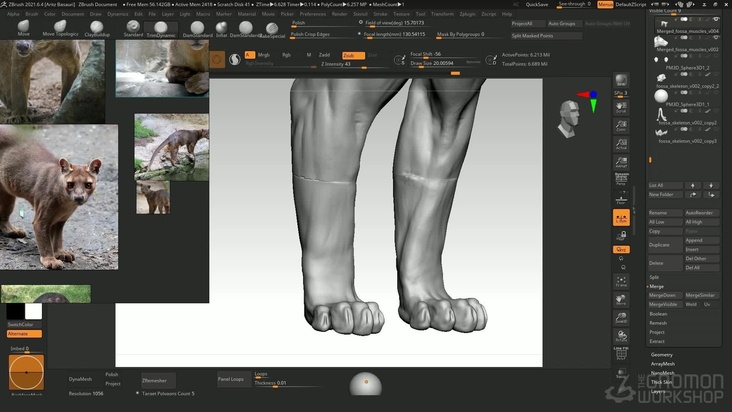732x412 pixels.
Task: Select the Standard brush
Action: click(x=133, y=28)
